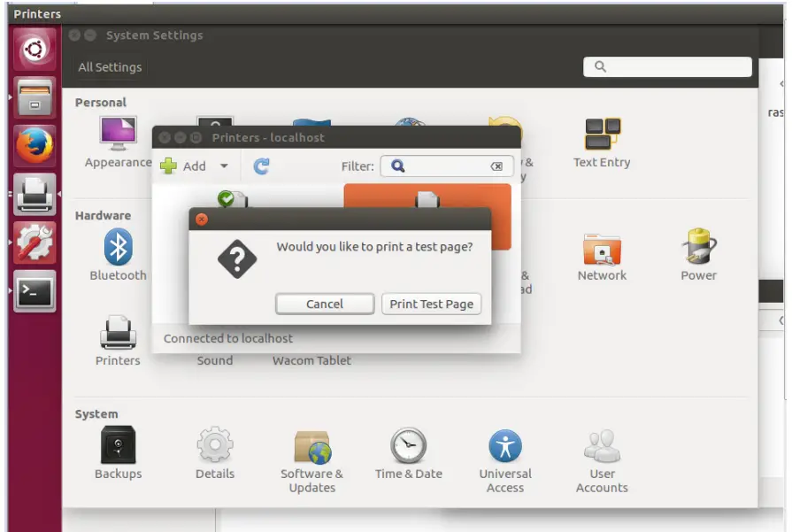Select the default printer with green check

[233, 199]
